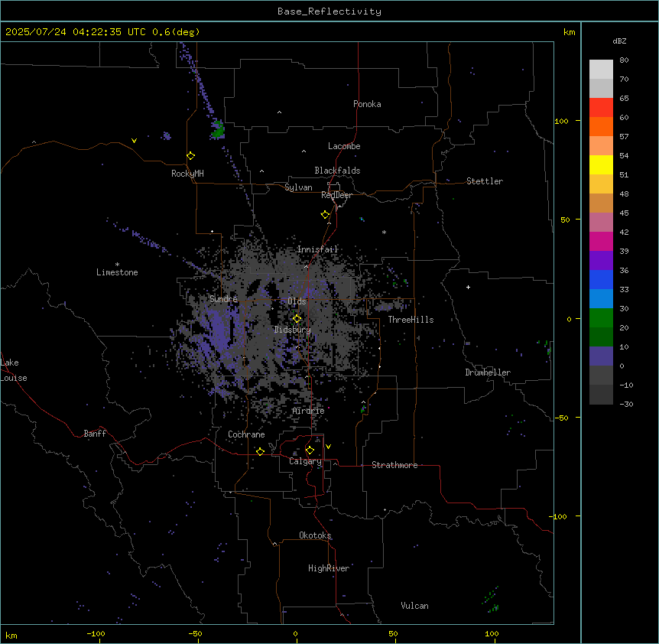Image resolution: width=659 pixels, height=644 pixels.
Task: Click the timestamp 2025/07/24 04:22:35 UTC
Action: [76, 32]
